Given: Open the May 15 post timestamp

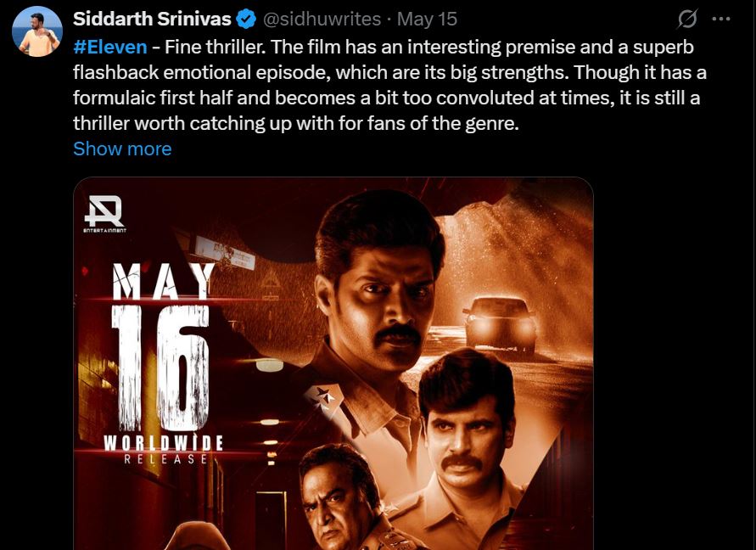Looking at the screenshot, I should [x=427, y=20].
